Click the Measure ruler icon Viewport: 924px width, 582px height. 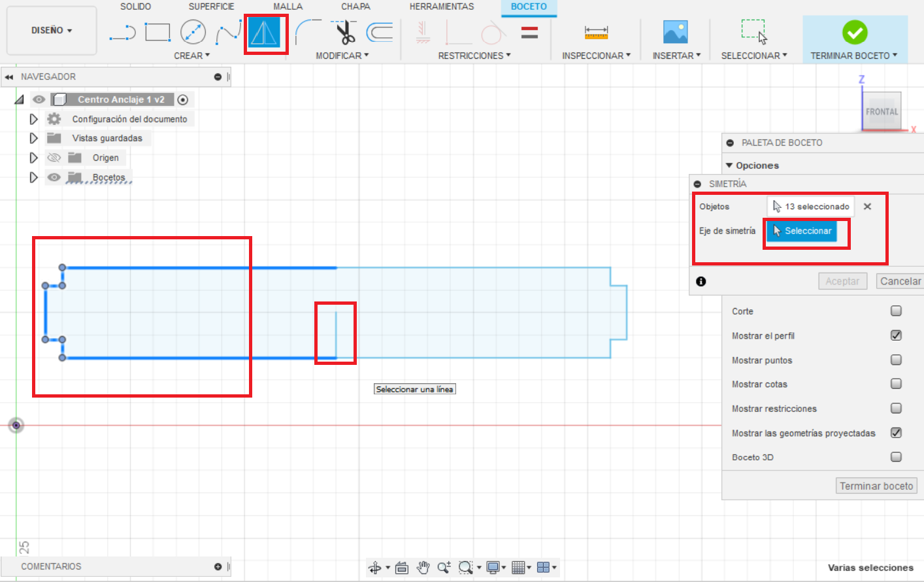pyautogui.click(x=596, y=32)
